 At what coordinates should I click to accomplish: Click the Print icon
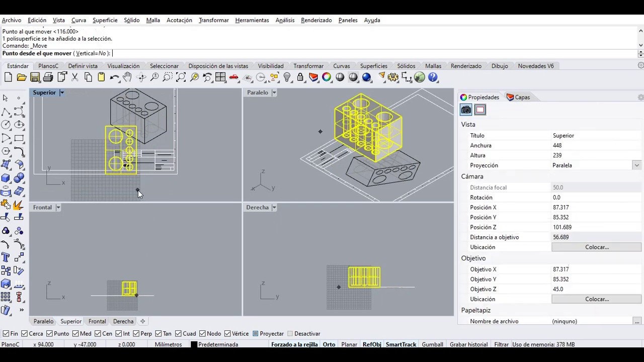(48, 77)
